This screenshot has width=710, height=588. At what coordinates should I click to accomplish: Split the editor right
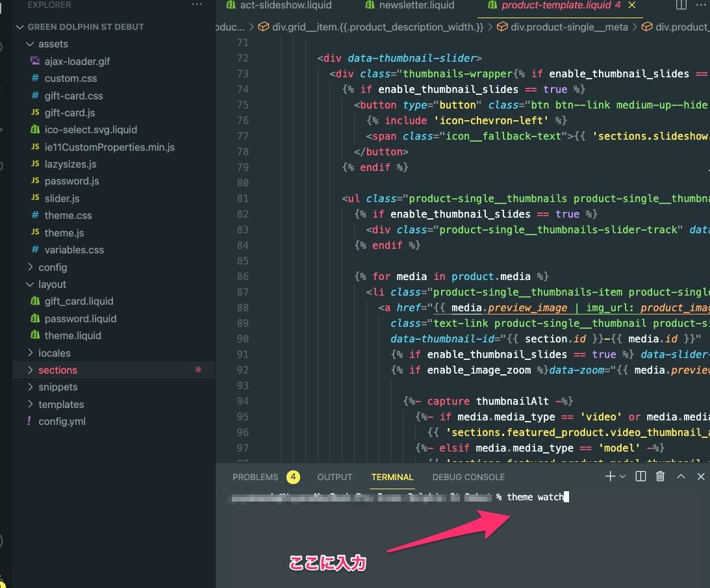[681, 5]
